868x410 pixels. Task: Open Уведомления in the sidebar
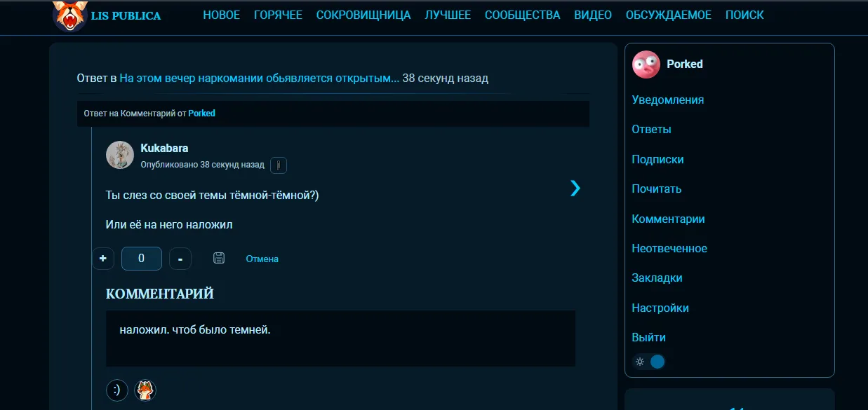pyautogui.click(x=667, y=100)
